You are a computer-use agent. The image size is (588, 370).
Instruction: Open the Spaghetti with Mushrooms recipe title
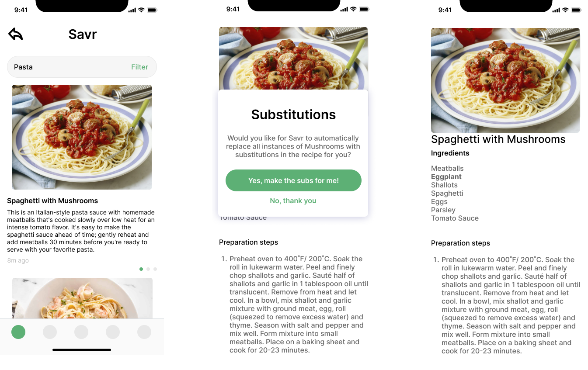(x=52, y=201)
